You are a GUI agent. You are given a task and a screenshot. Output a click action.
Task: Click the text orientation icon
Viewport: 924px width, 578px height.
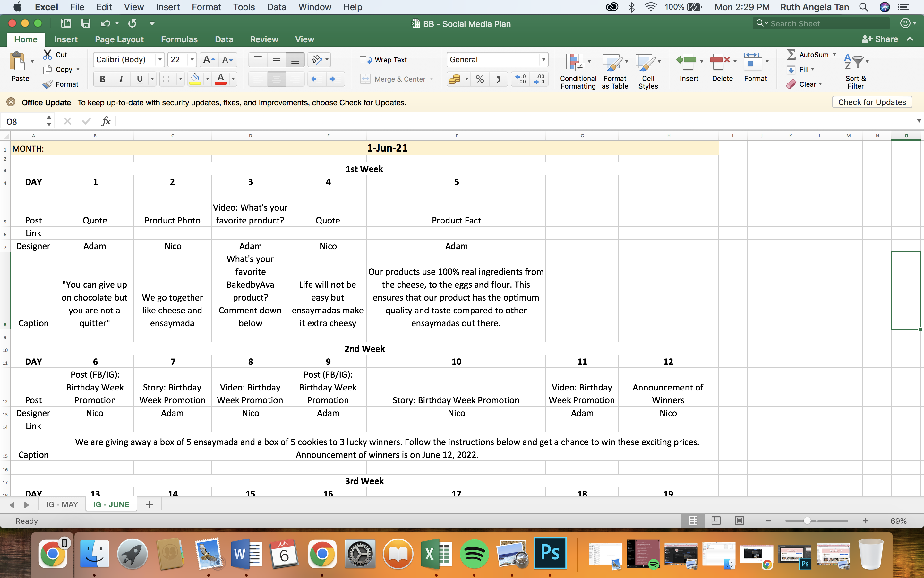tap(317, 60)
